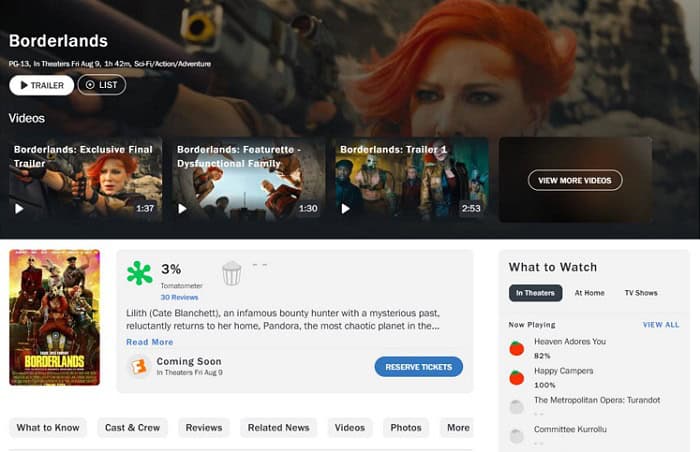
Task: Jump to What to Know section
Action: (48, 428)
